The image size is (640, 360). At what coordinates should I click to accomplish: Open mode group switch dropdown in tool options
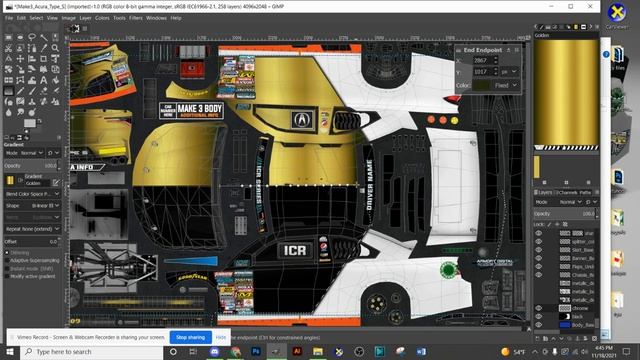(x=53, y=153)
